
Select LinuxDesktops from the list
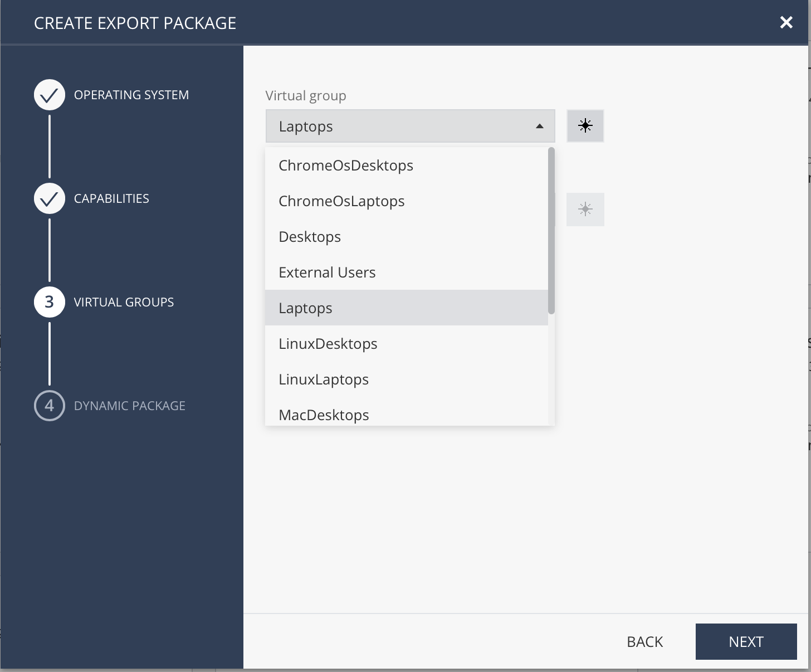click(x=328, y=344)
